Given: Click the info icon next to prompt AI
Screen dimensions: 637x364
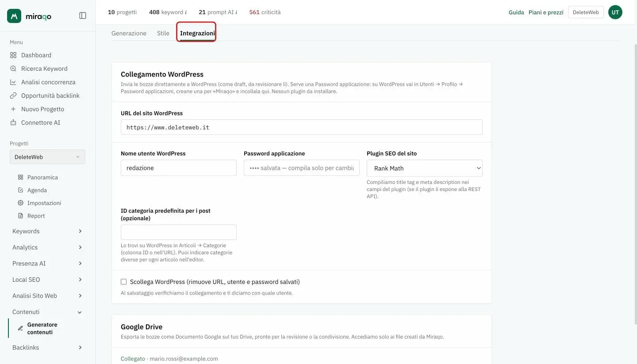Looking at the screenshot, I should click(236, 12).
